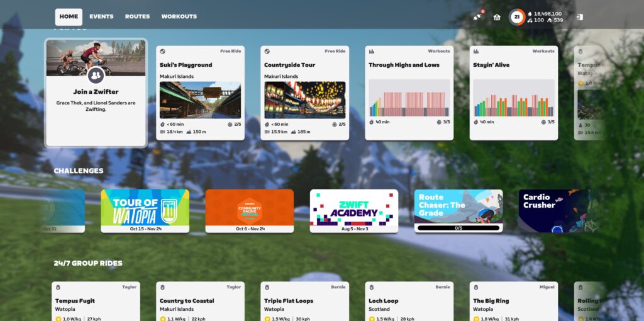Open the Zwift Academy challenge
The width and height of the screenshot is (644, 321).
coord(354,211)
